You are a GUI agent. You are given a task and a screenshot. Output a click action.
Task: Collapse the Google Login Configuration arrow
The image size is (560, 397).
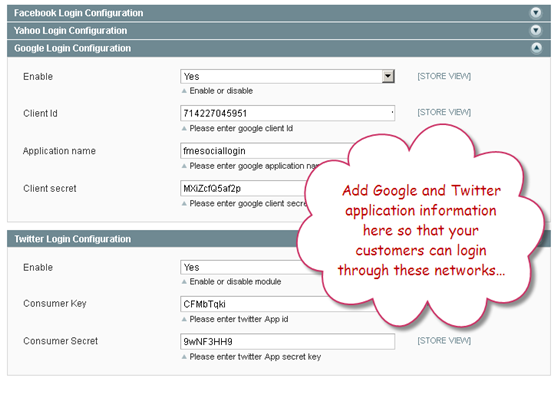(536, 48)
